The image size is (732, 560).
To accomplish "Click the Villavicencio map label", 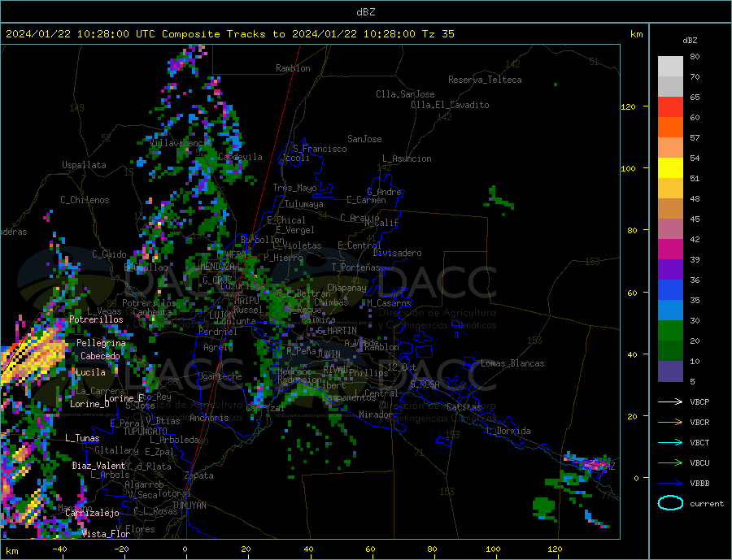I will click(x=181, y=143).
